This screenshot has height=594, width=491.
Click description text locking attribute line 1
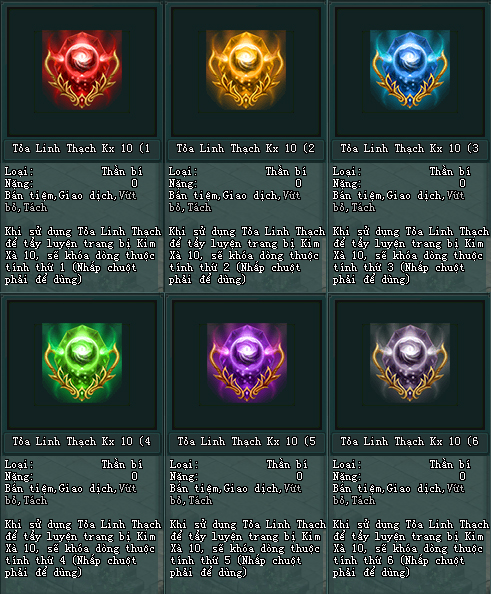(x=83, y=255)
